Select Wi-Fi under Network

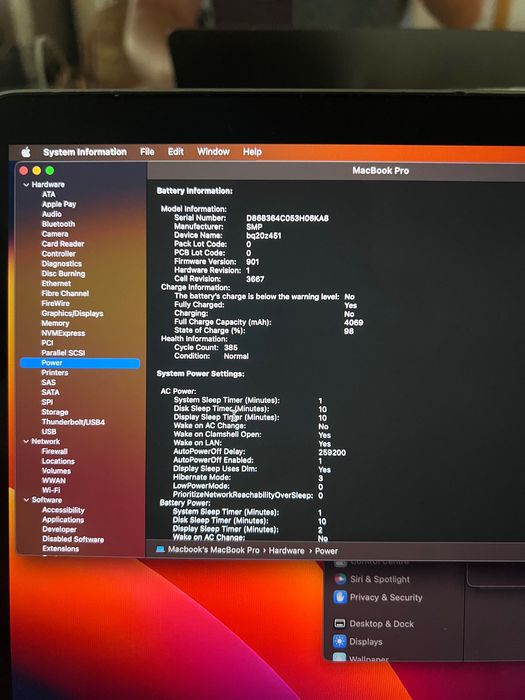pyautogui.click(x=51, y=490)
